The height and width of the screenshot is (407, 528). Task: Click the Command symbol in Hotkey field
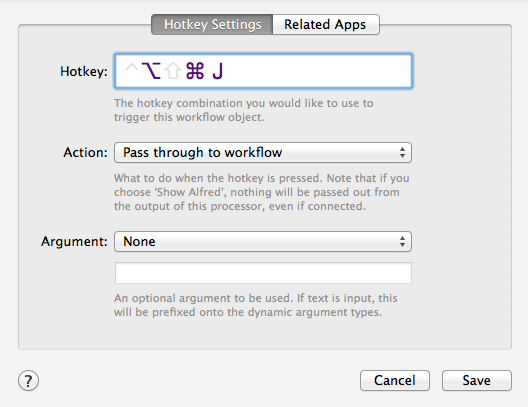pyautogui.click(x=195, y=71)
